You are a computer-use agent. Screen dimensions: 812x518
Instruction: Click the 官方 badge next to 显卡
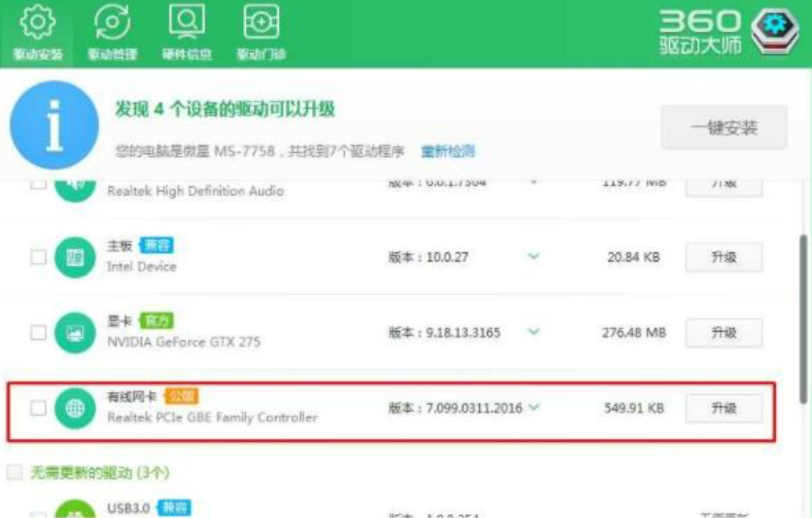156,321
